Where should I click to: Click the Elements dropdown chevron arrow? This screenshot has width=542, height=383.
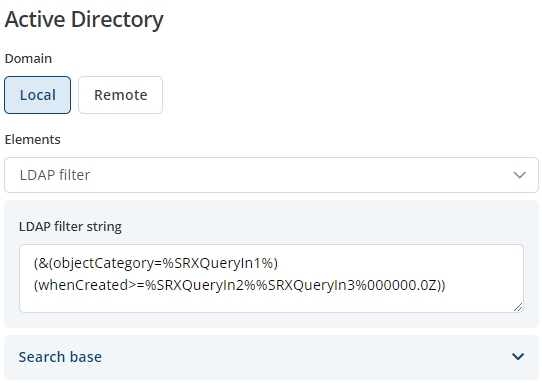[520, 175]
